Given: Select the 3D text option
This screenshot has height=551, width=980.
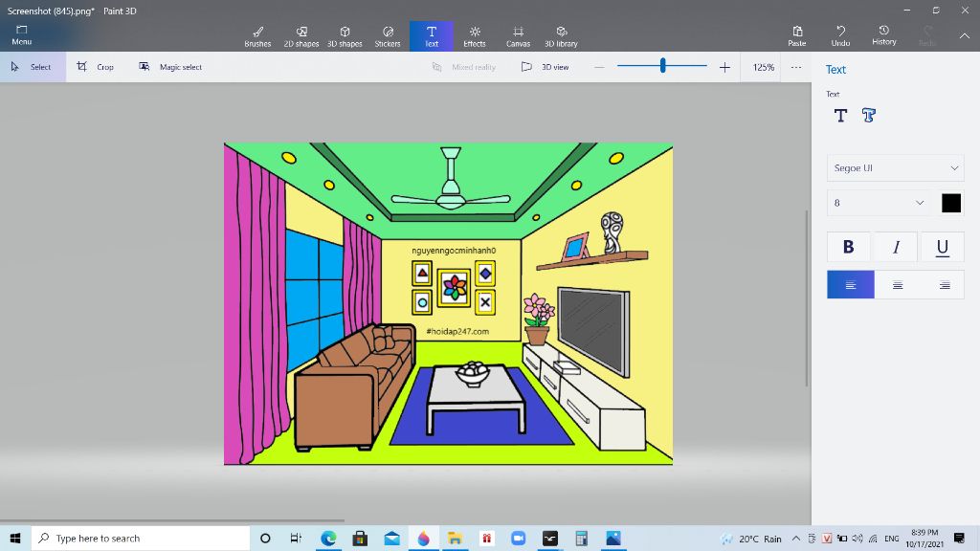Looking at the screenshot, I should click(869, 116).
